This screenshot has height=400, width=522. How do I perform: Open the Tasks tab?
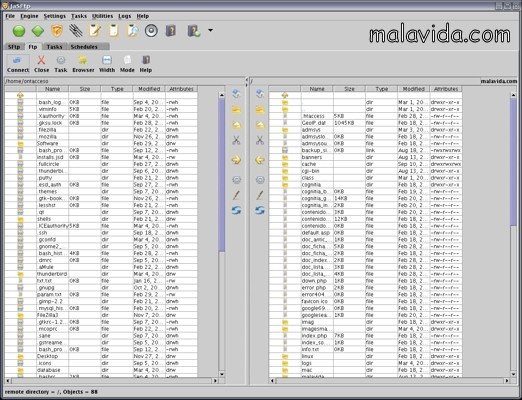tap(54, 47)
